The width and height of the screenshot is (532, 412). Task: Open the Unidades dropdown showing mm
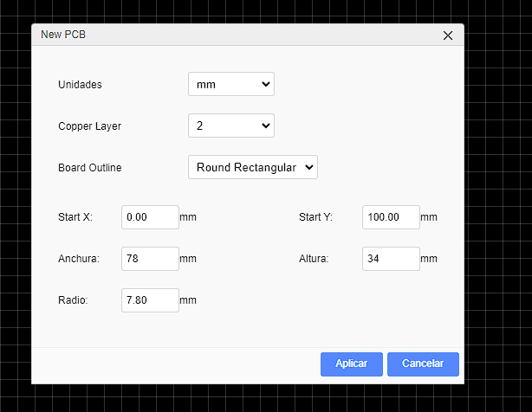point(230,85)
